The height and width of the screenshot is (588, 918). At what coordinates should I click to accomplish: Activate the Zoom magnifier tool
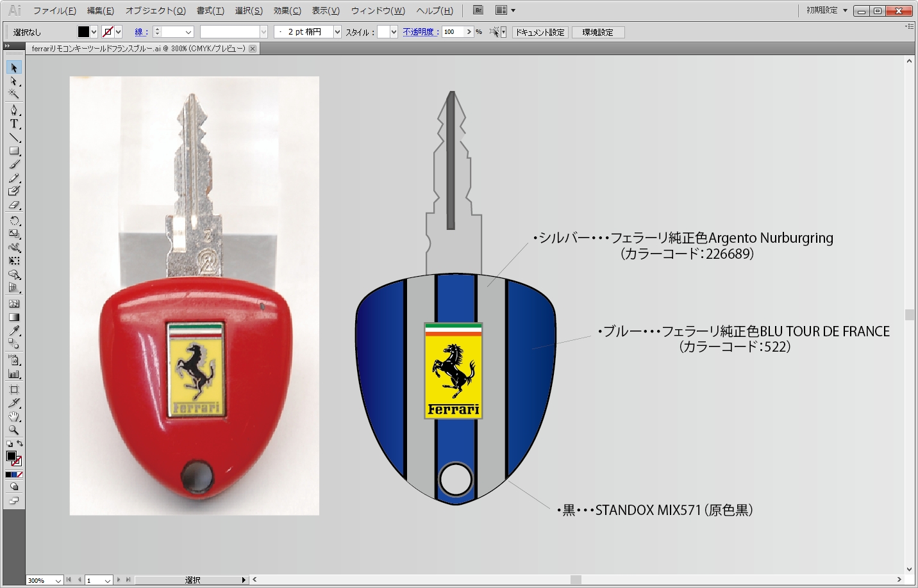tap(13, 430)
